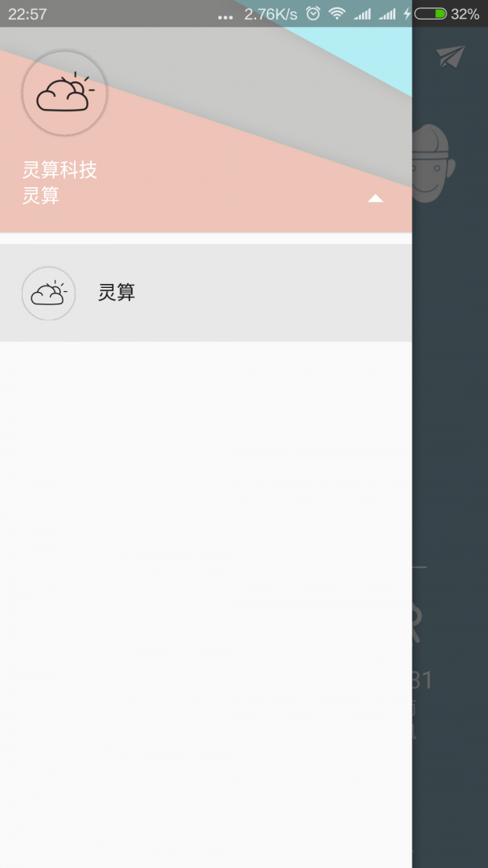
Task: Tap the Wi-Fi status icon
Action: 337,13
